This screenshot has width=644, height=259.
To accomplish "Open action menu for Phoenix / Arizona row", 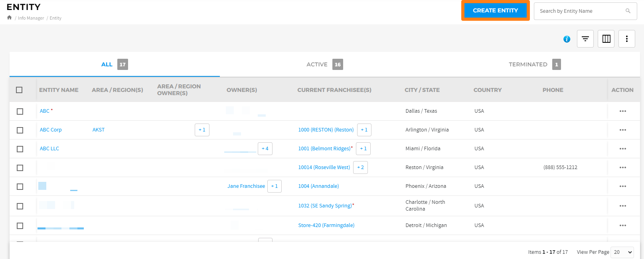I will (x=622, y=186).
